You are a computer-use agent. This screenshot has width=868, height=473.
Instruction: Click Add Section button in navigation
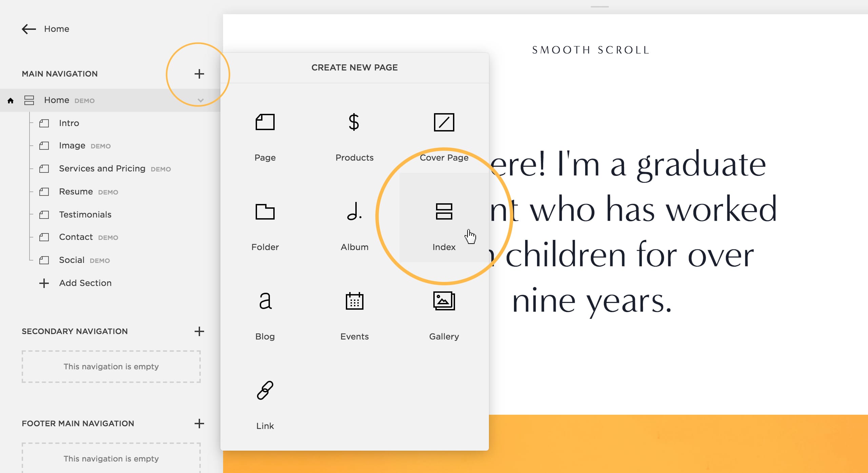click(85, 283)
